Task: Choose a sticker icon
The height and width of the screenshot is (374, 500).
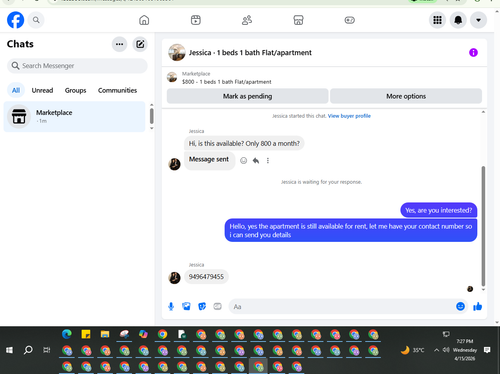Action: 202,306
